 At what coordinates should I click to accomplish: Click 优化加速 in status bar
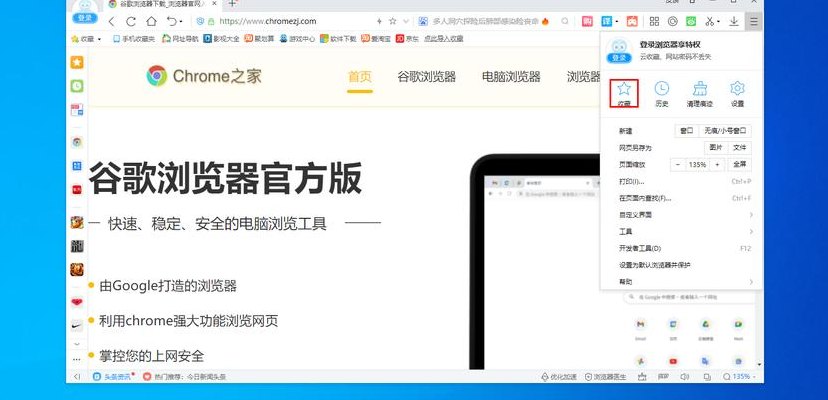(x=560, y=377)
